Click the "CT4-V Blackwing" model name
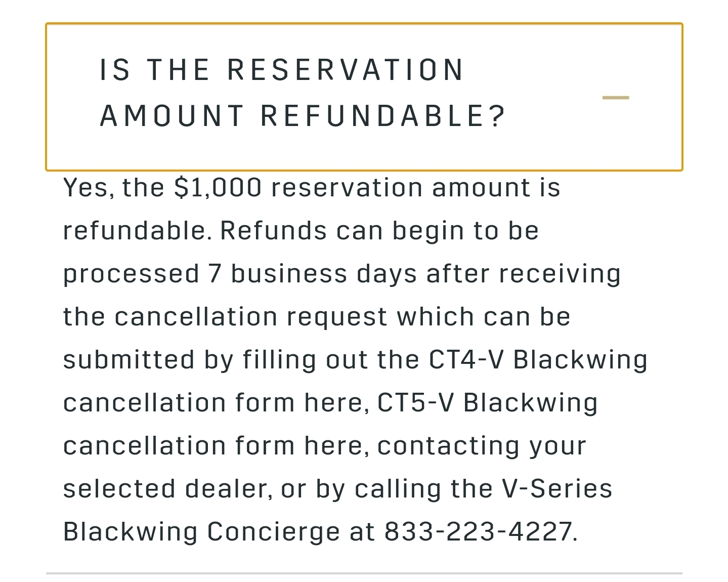Screen dimensions: 728x582 point(538,360)
